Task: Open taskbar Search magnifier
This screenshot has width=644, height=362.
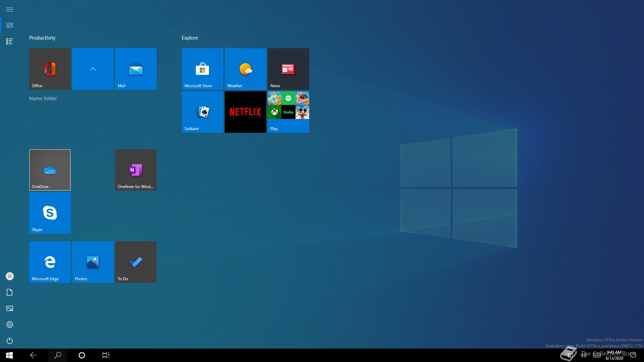Action: click(58, 355)
